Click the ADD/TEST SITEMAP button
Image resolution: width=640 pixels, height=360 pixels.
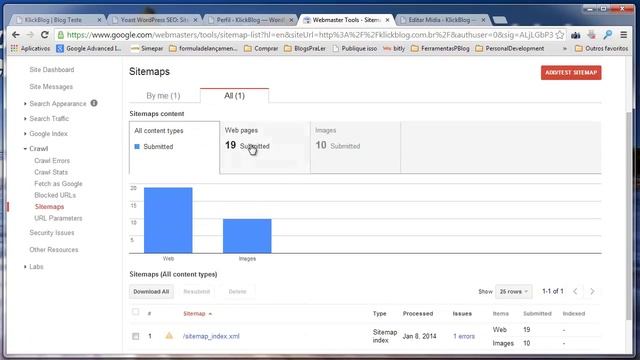coord(571,73)
